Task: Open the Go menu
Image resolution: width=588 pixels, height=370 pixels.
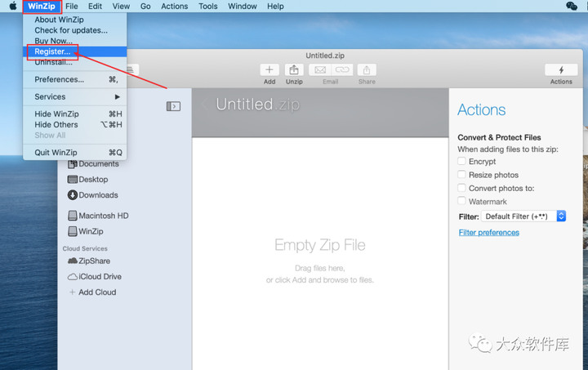Action: (145, 6)
